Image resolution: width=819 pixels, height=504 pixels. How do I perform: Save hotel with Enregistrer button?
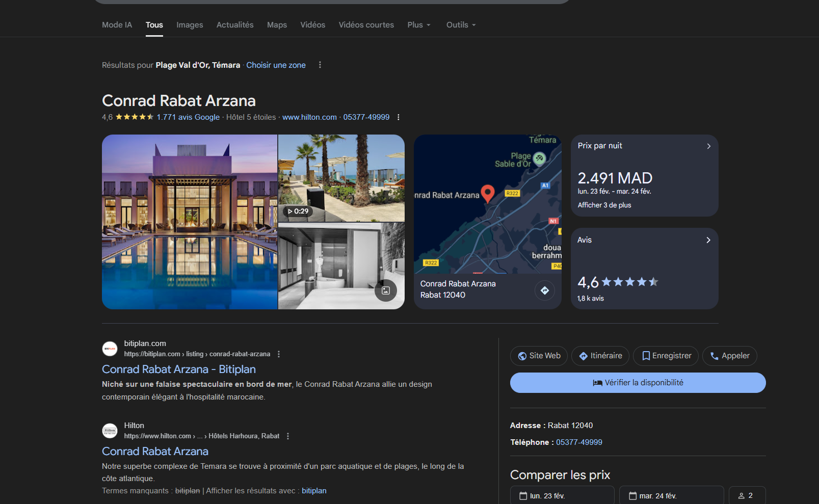pyautogui.click(x=666, y=356)
